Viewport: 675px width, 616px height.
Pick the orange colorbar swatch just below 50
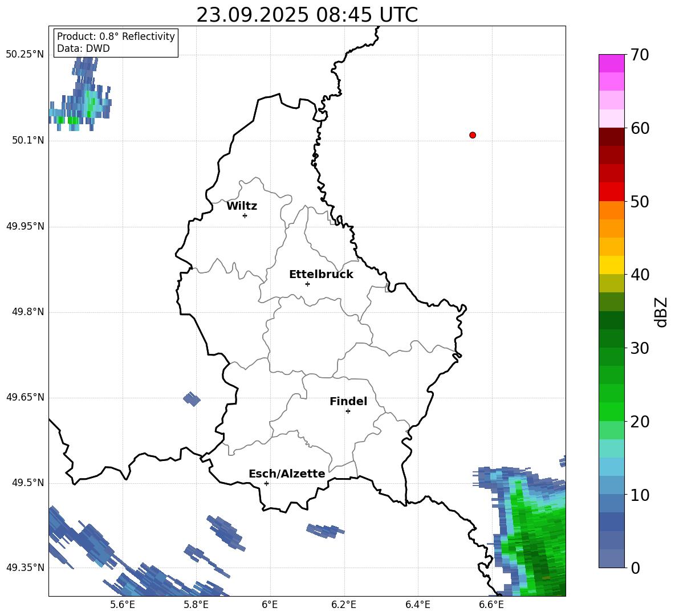(x=611, y=210)
